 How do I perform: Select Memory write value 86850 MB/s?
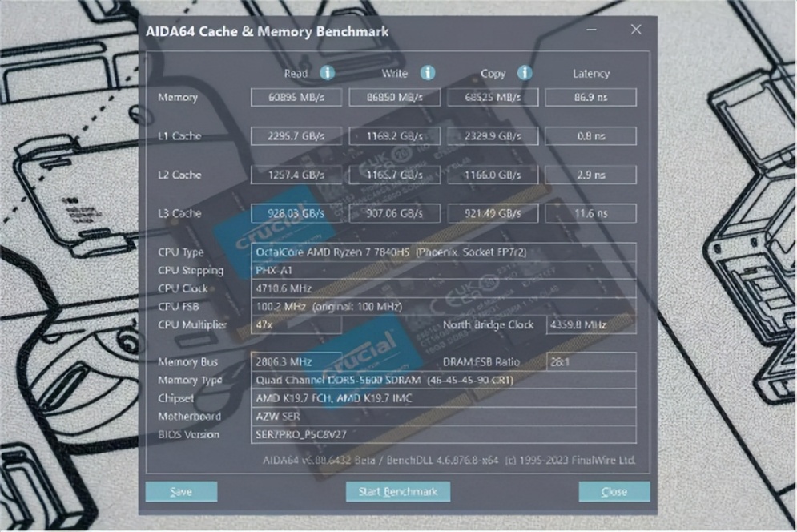click(x=394, y=97)
